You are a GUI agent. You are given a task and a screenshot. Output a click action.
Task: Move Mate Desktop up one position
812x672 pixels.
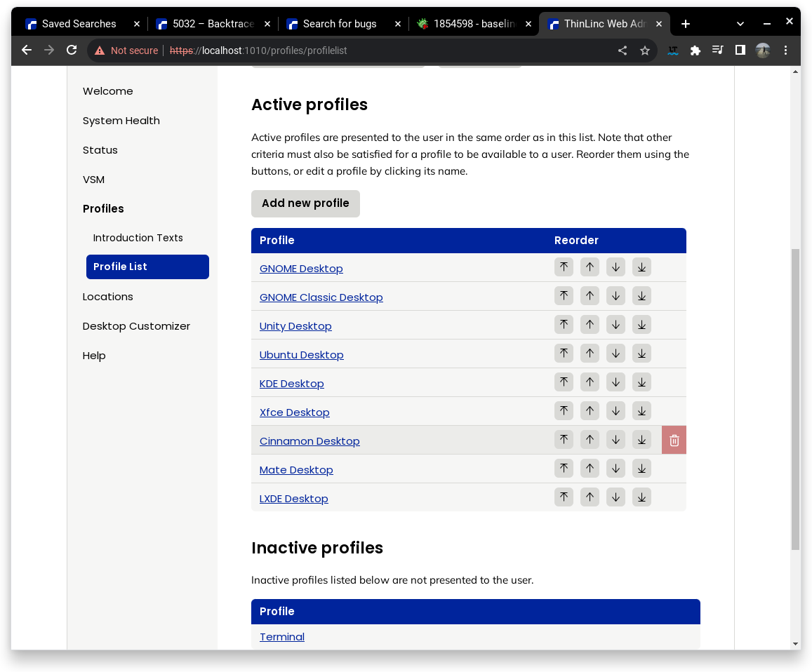[590, 468]
